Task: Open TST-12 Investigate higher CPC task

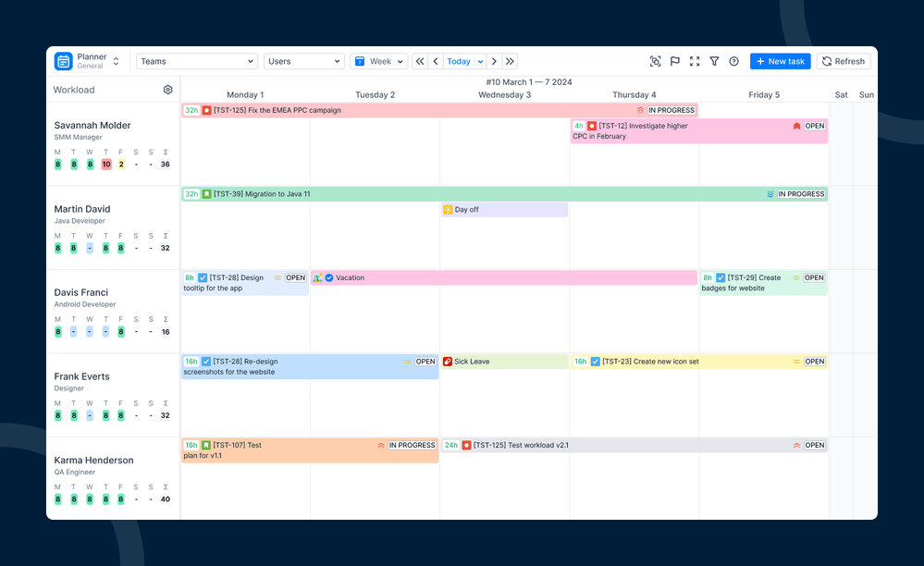Action: click(699, 130)
